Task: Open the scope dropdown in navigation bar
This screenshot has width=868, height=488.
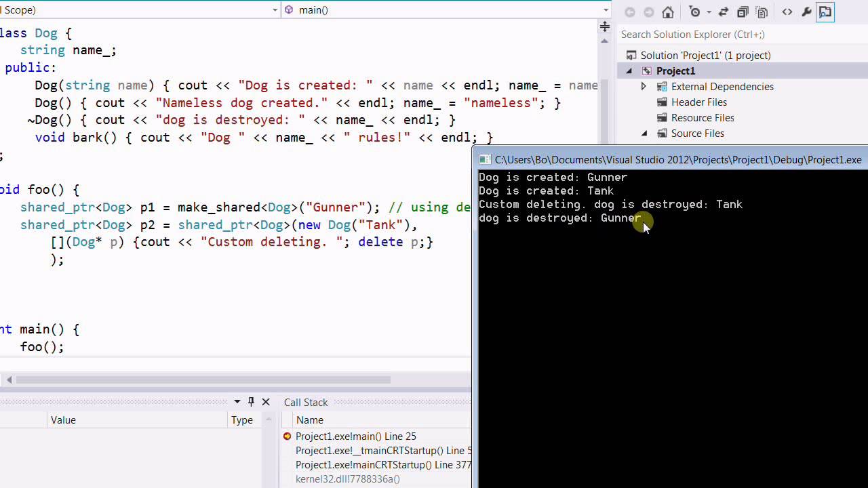Action: point(275,10)
